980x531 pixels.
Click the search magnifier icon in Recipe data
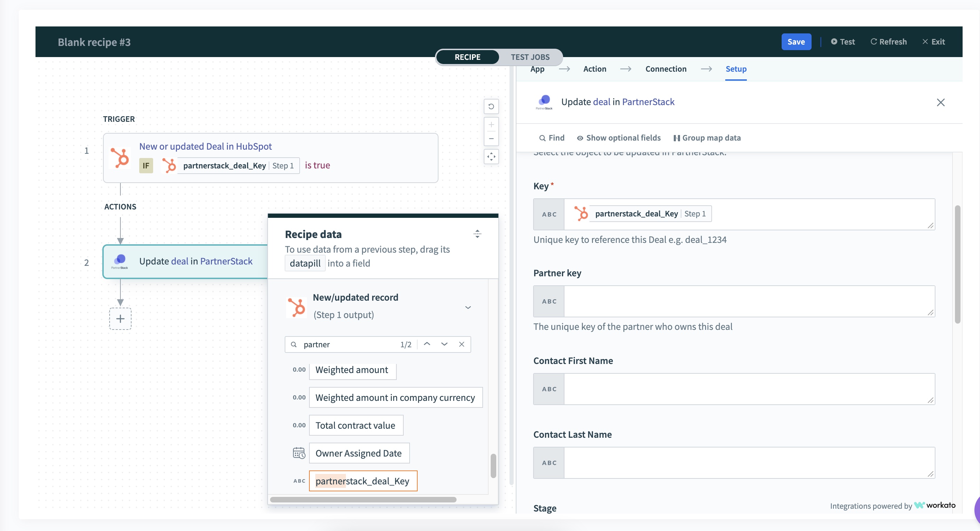pyautogui.click(x=294, y=344)
